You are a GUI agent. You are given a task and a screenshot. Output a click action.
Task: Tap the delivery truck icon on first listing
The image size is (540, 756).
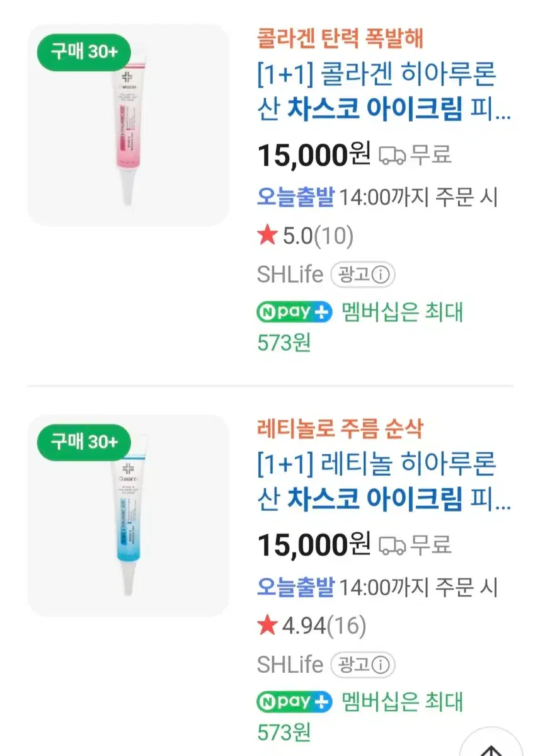point(392,155)
